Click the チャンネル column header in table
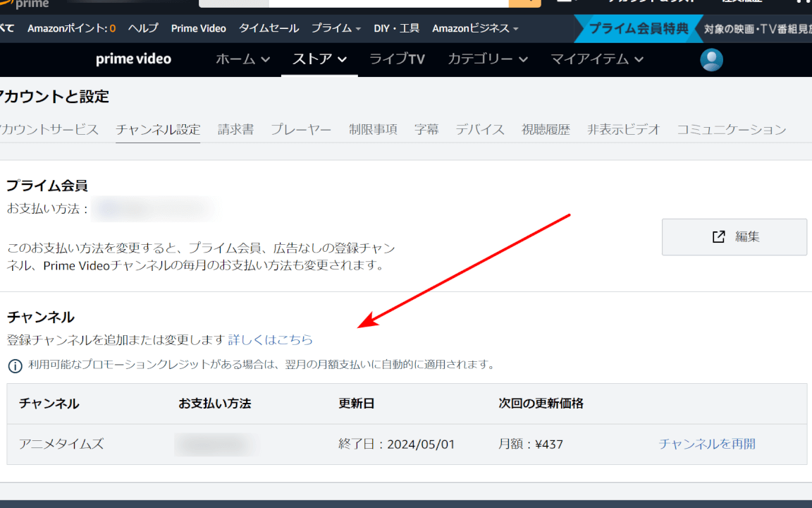Image resolution: width=812 pixels, height=508 pixels. 49,404
